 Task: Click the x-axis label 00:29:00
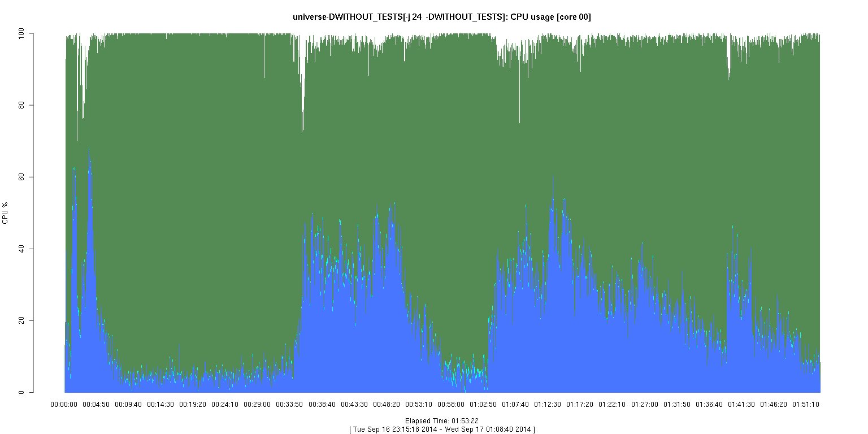coord(257,405)
